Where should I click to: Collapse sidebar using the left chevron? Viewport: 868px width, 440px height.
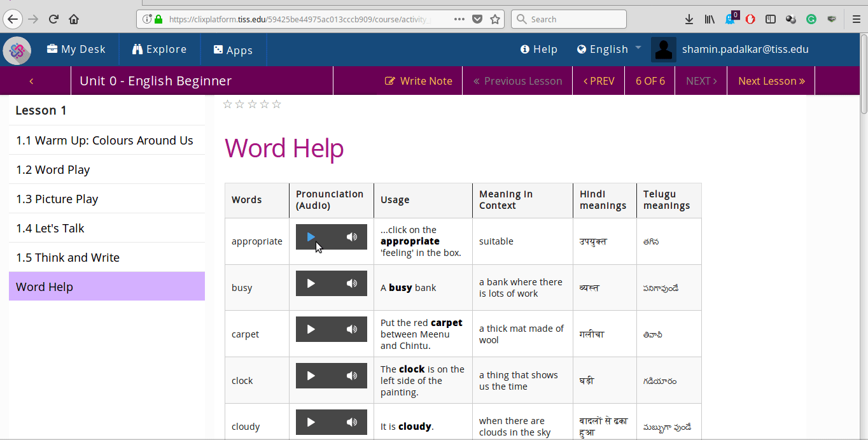[x=31, y=81]
